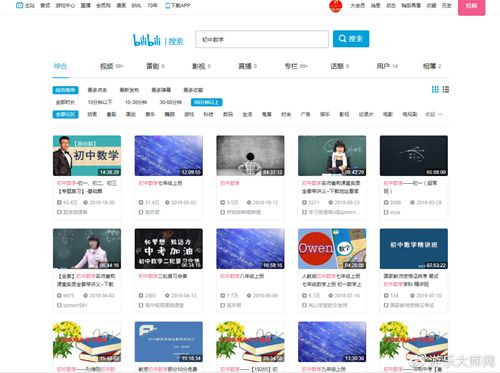Image resolution: width=500 pixels, height=373 pixels.
Task: Click the bilibili logo beside the search box
Action: 147,40
